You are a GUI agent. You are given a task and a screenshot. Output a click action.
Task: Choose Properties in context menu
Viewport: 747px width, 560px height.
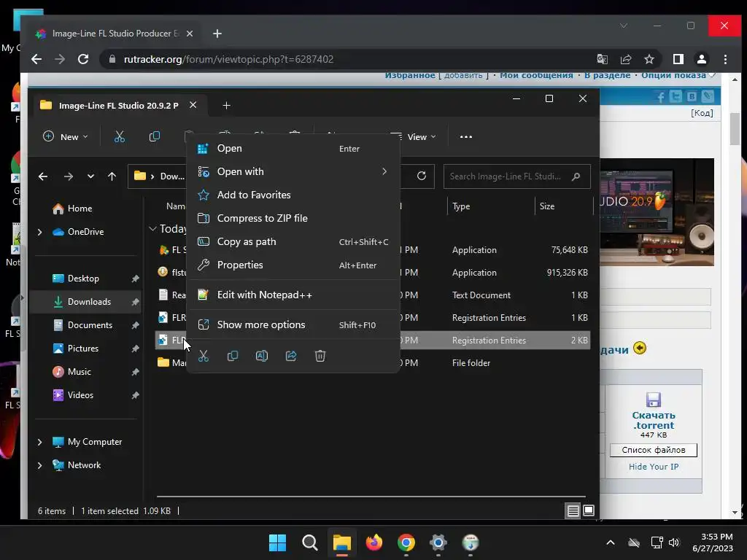293,265
